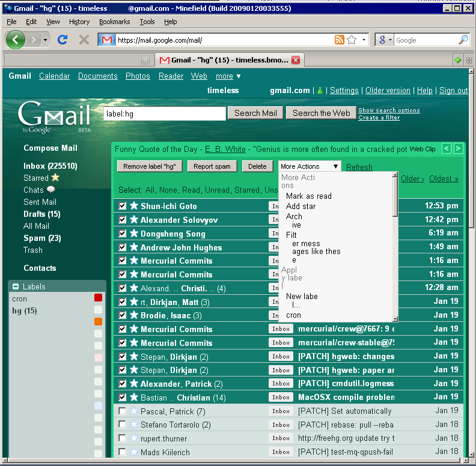
Task: Check the Pascal, Patrick (7) checkbox
Action: 123,411
